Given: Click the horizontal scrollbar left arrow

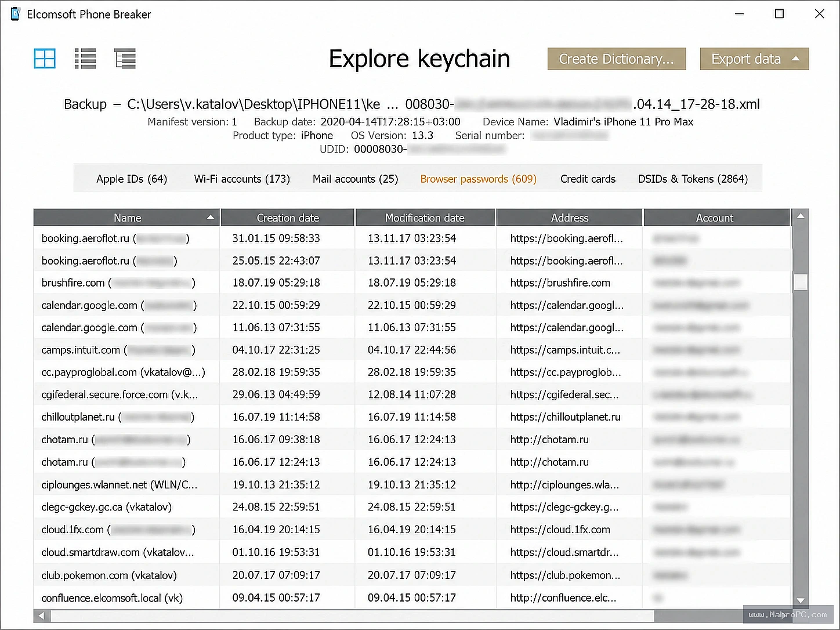Looking at the screenshot, I should 41,615.
